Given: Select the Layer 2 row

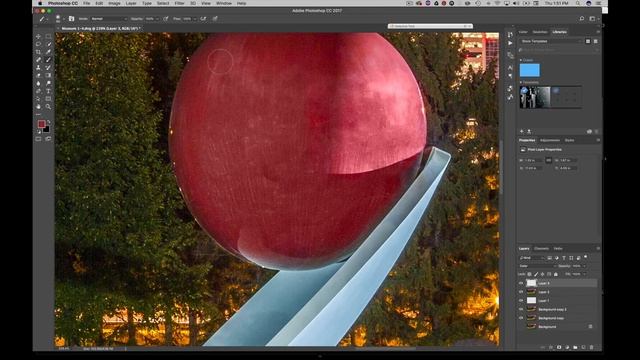Looking at the screenshot, I should [558, 292].
